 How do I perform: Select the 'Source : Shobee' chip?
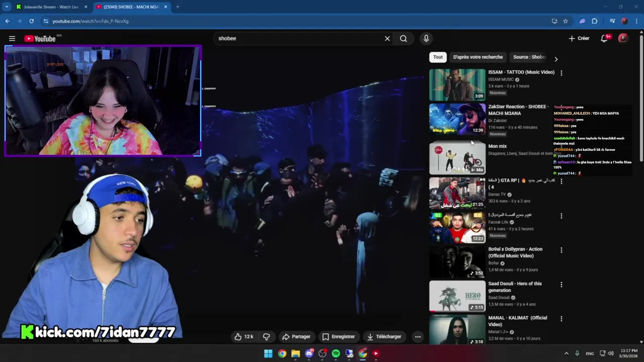click(x=528, y=57)
